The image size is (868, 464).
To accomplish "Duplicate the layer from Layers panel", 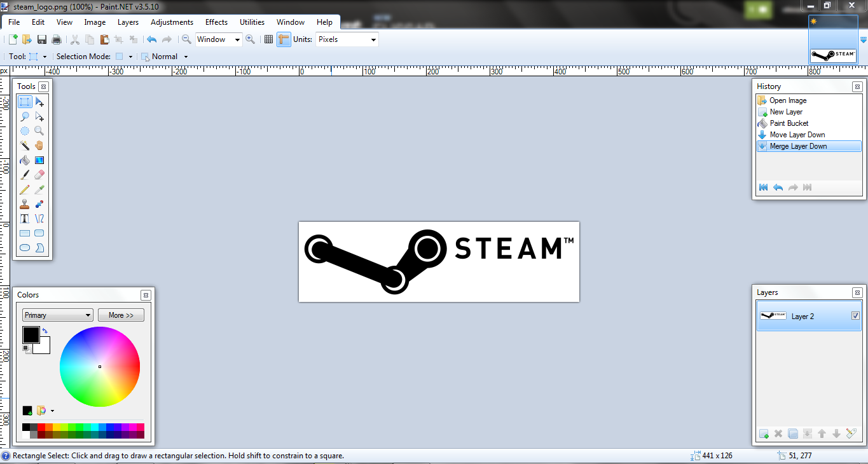I will pos(793,433).
